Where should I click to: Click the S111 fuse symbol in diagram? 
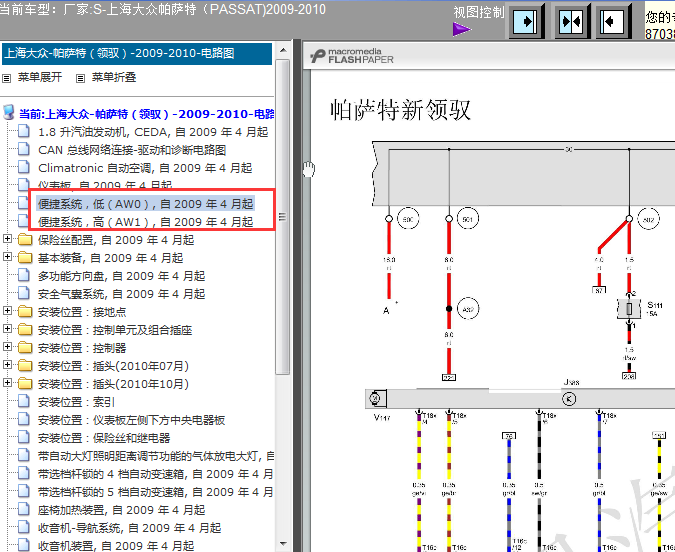[x=629, y=308]
